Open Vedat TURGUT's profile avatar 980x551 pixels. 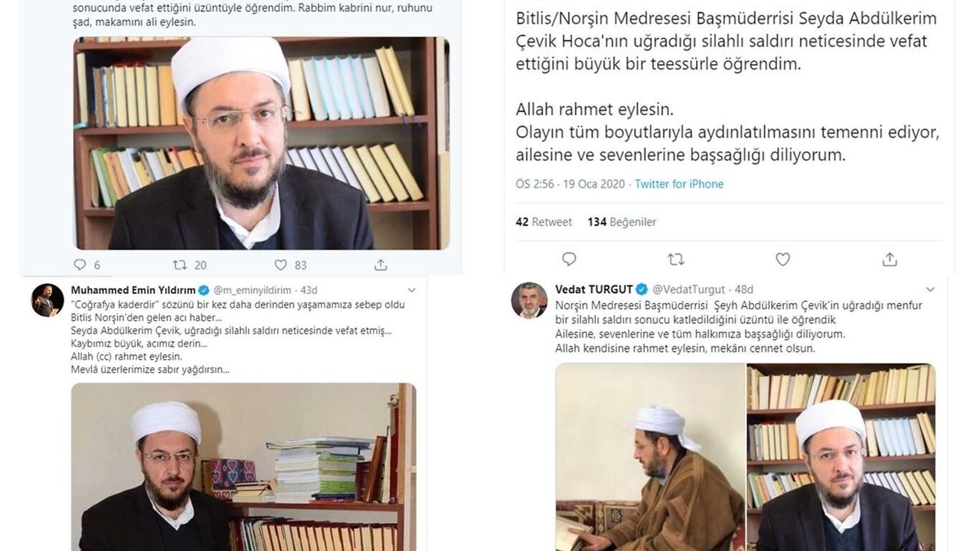click(x=529, y=300)
